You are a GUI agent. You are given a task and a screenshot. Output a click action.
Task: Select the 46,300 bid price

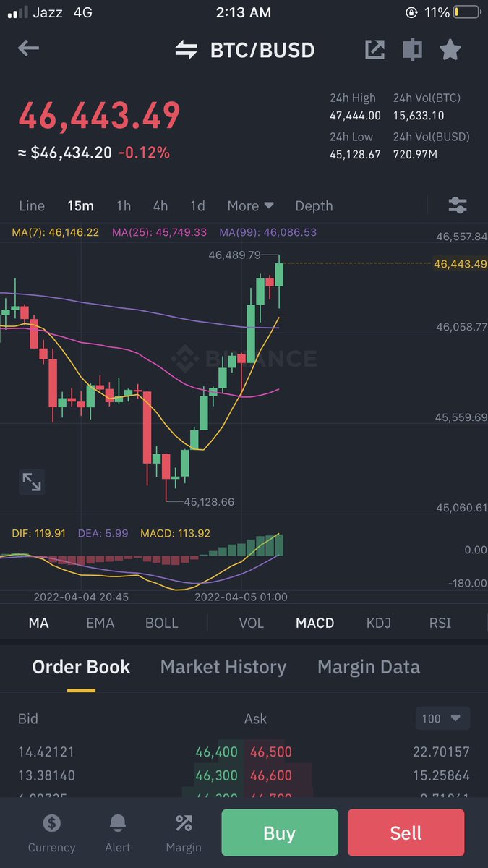click(x=216, y=776)
